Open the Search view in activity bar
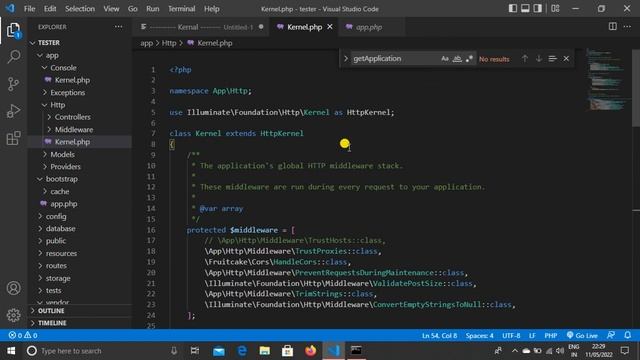The height and width of the screenshot is (360, 640). click(x=13, y=57)
